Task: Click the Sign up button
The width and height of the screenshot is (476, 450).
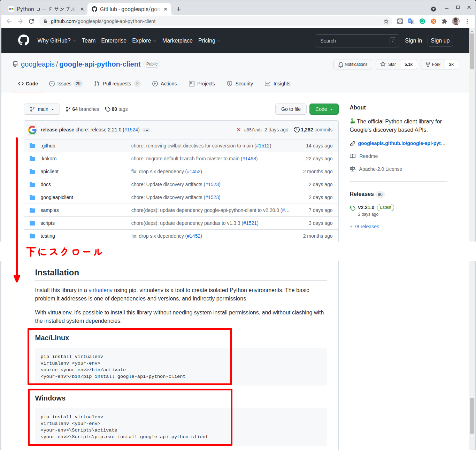Action: (x=440, y=41)
